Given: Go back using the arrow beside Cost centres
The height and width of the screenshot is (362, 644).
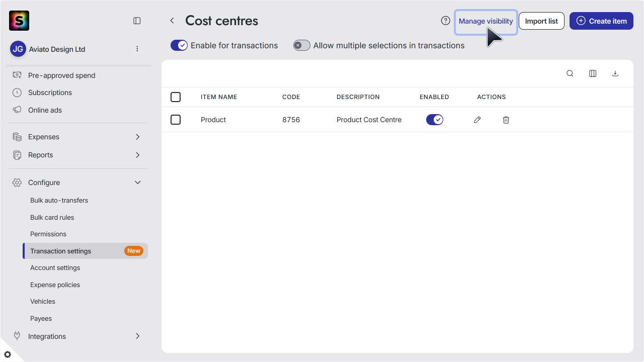Looking at the screenshot, I should pos(172,21).
